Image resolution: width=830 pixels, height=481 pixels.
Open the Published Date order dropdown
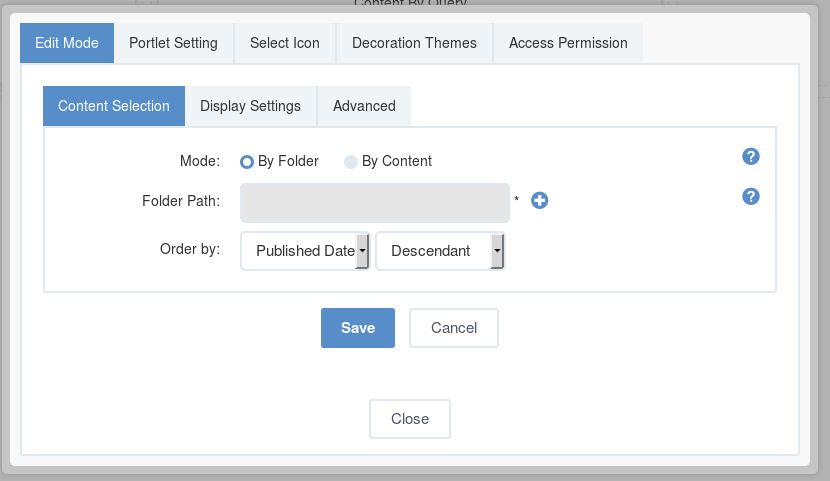(x=305, y=251)
